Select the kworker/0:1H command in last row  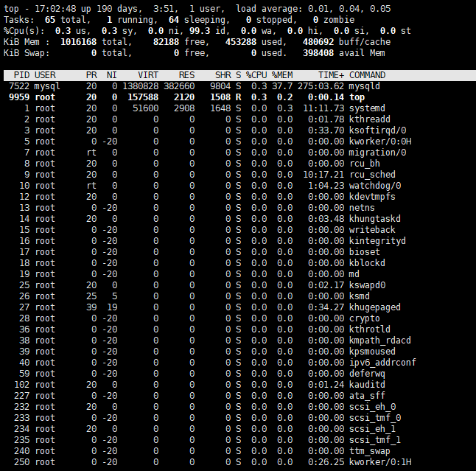[x=379, y=461]
